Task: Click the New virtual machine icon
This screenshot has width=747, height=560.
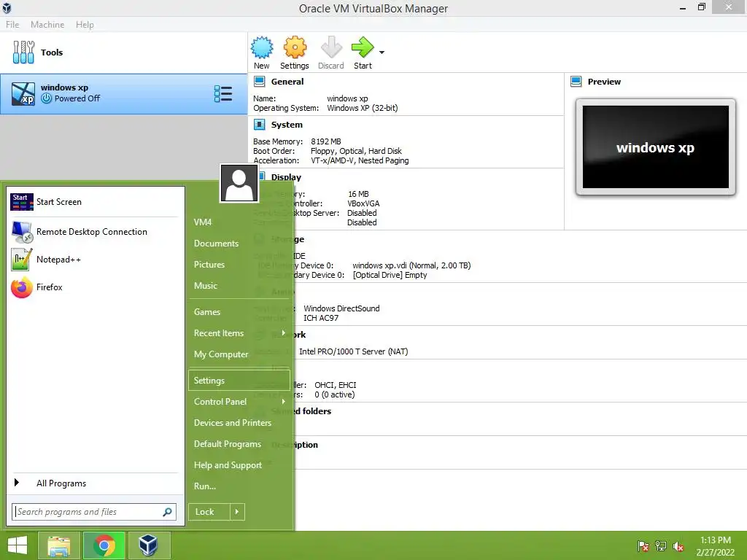Action: (x=262, y=47)
